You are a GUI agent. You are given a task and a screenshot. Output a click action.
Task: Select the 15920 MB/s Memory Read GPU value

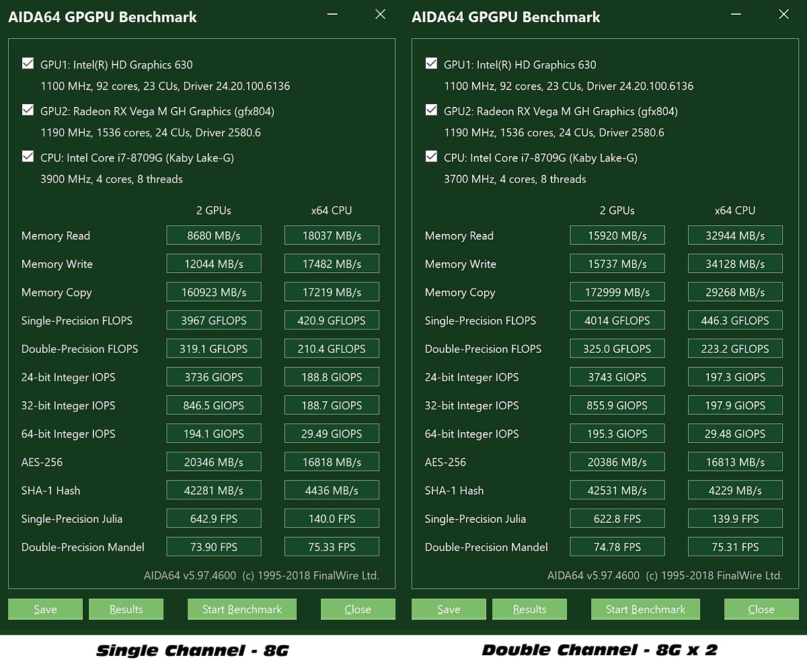point(617,235)
